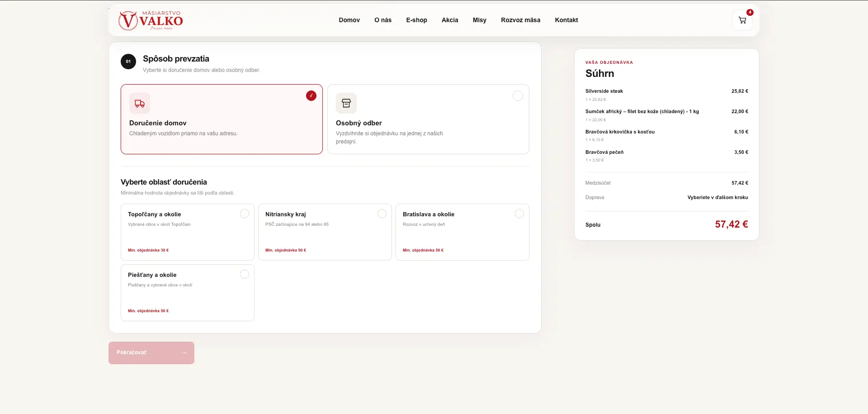Screen dimensions: 868x414
Task: Open Akcia in navigation
Action: pyautogui.click(x=450, y=20)
